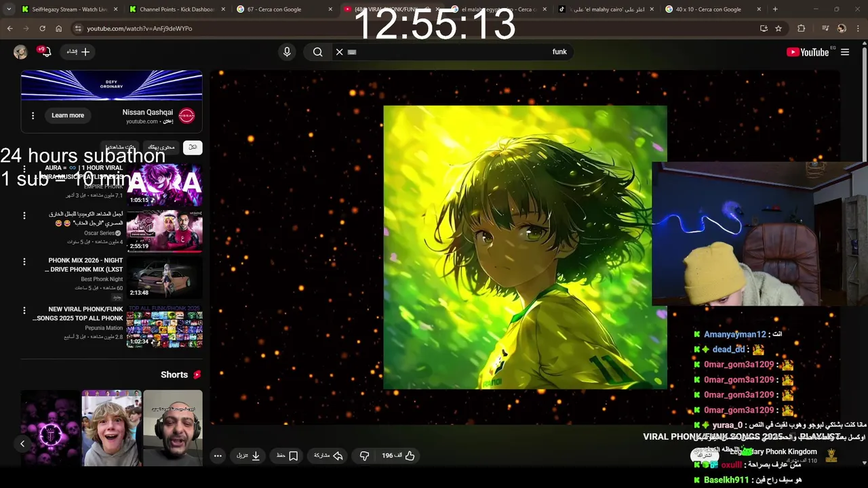Open a new browser tab
Screen dimensions: 868x488
click(775, 9)
